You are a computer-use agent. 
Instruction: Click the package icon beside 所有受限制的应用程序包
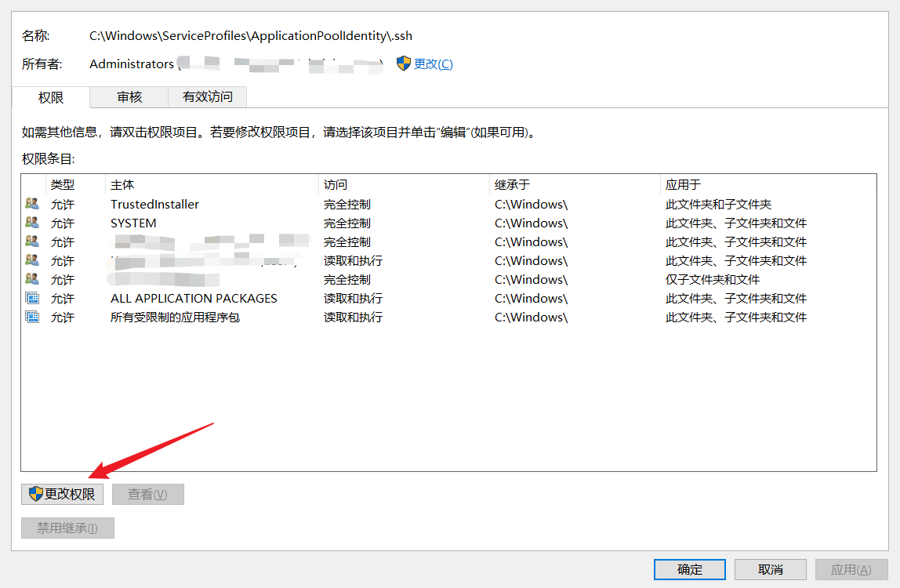tap(32, 317)
